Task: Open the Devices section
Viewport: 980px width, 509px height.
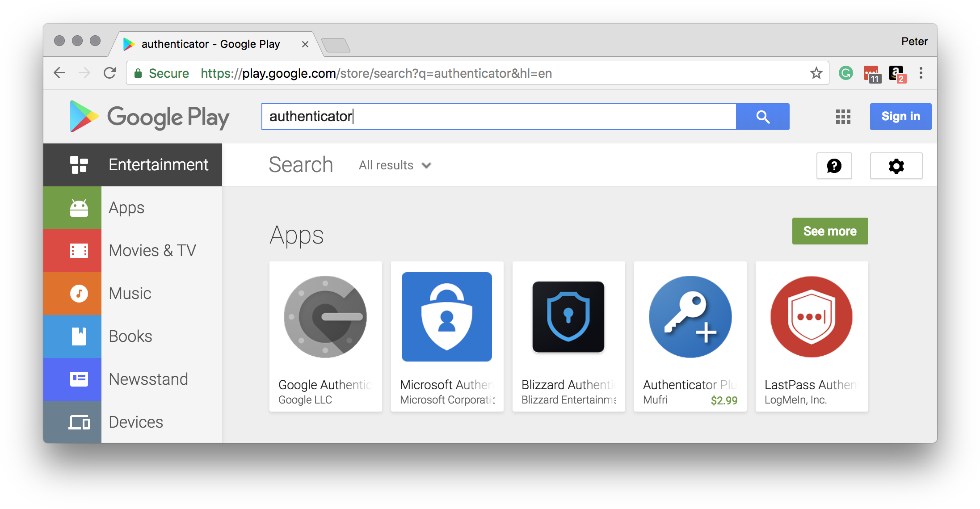Action: [x=135, y=422]
